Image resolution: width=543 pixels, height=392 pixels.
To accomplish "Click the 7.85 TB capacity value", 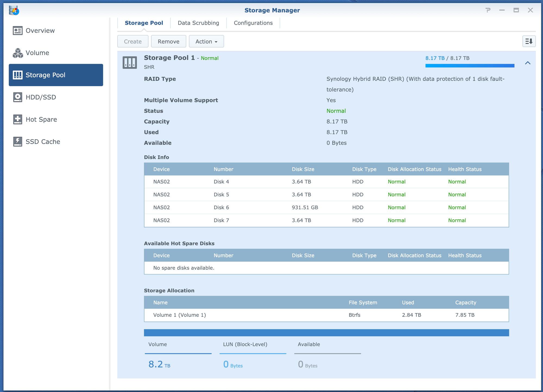I will coord(465,315).
